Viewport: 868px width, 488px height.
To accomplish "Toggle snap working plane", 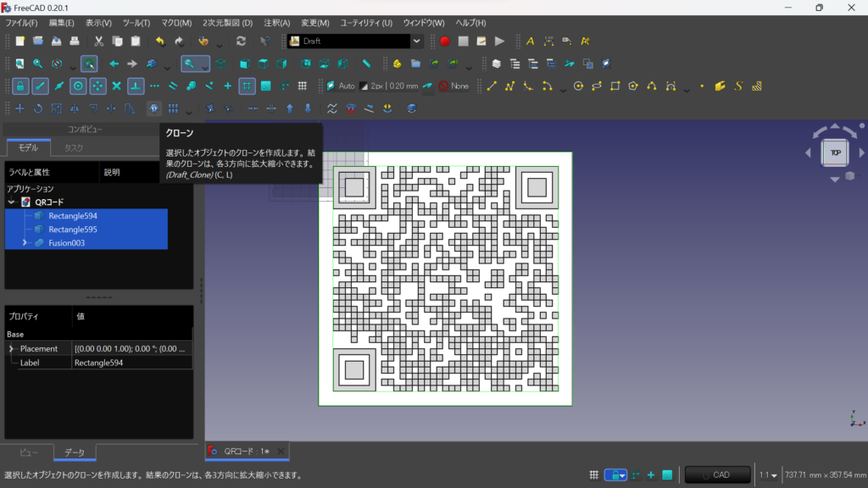I will [x=265, y=86].
